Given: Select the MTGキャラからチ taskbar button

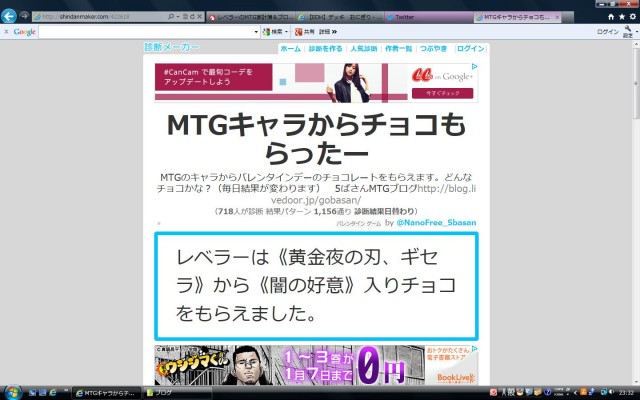Looking at the screenshot, I should click(106, 393).
